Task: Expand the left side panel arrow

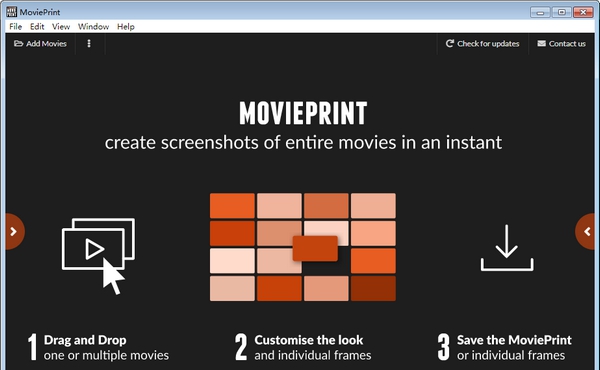Action: [14, 231]
